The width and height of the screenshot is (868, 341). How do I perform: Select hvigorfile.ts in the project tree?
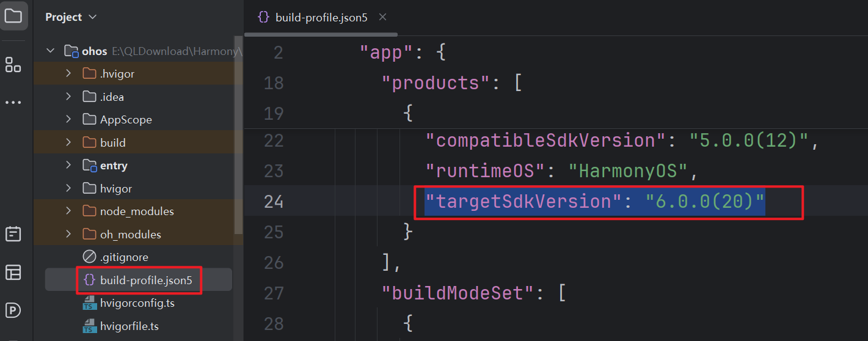click(129, 326)
